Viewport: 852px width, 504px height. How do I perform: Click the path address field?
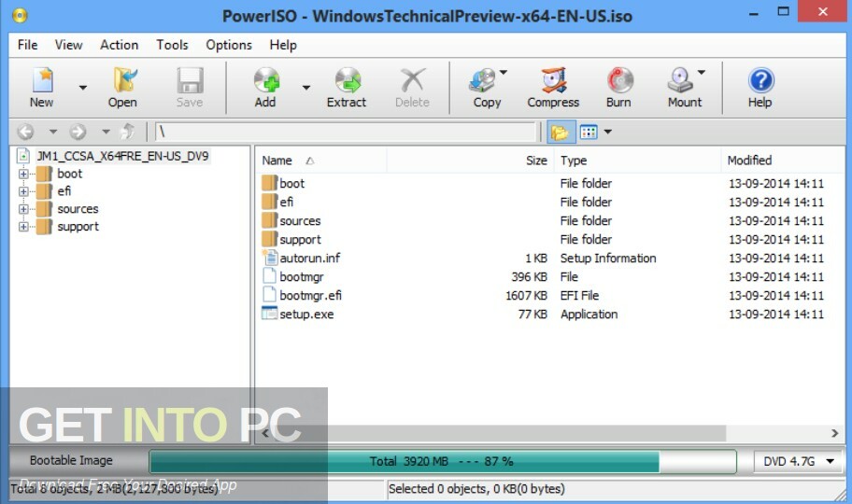click(346, 132)
